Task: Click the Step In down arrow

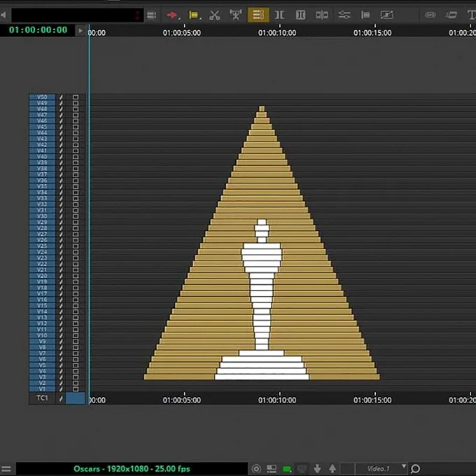Action: [x=317, y=469]
